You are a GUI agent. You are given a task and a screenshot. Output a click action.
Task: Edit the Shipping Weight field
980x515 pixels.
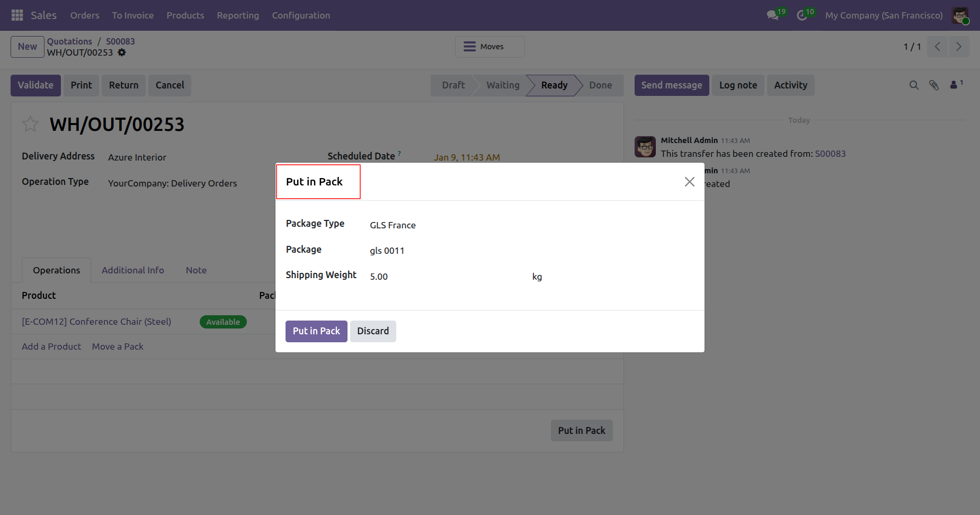click(448, 277)
